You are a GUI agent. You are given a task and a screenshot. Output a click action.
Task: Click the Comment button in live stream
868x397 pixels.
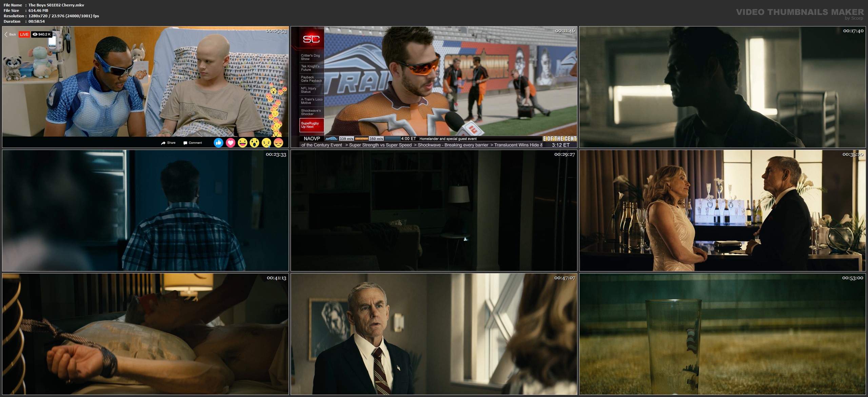192,143
